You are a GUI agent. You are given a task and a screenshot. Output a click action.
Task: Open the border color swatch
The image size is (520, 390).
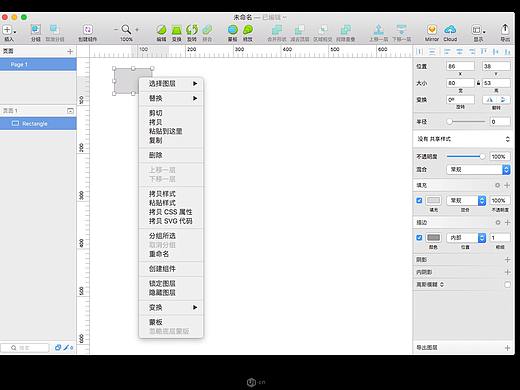(433, 238)
